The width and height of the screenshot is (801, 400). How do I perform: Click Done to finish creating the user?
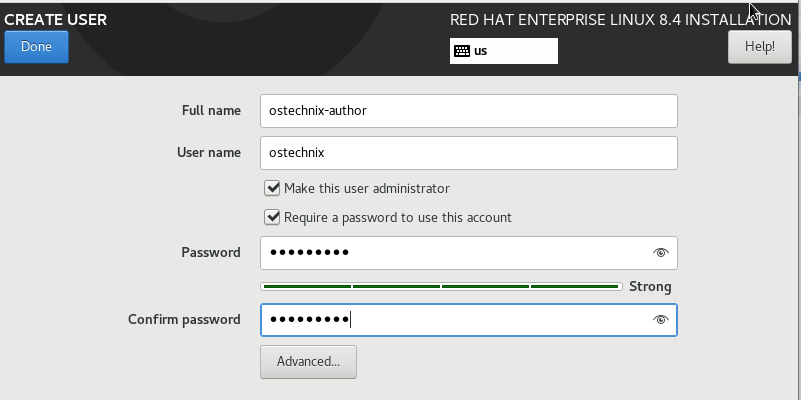pos(36,47)
